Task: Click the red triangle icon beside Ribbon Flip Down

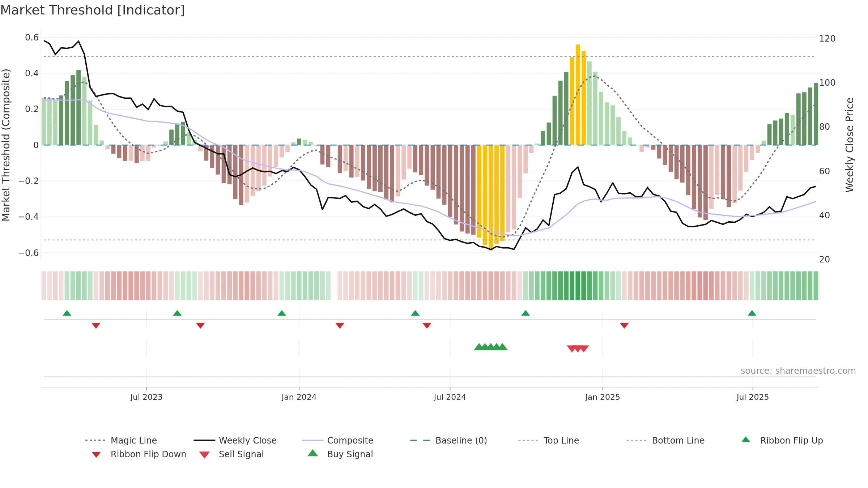Action: (96, 455)
